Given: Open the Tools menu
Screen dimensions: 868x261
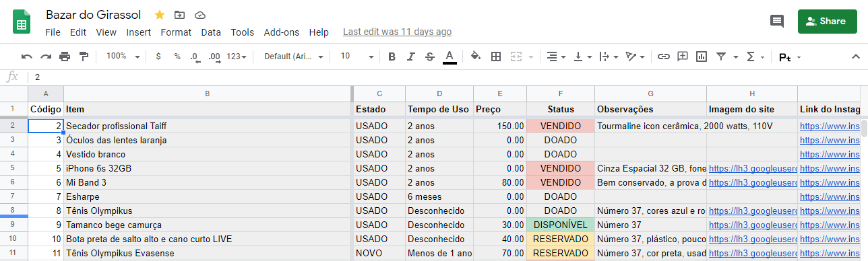Looking at the screenshot, I should click(x=243, y=32).
